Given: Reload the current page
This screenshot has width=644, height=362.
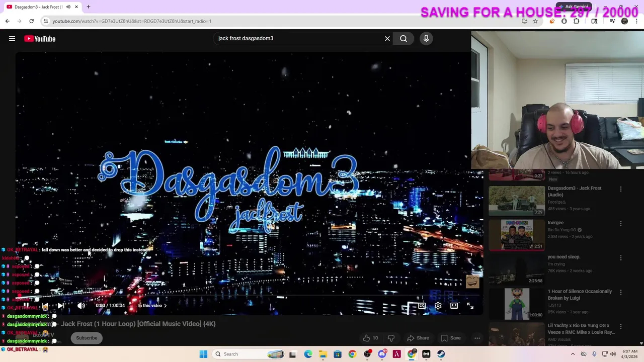Looking at the screenshot, I should point(31,21).
